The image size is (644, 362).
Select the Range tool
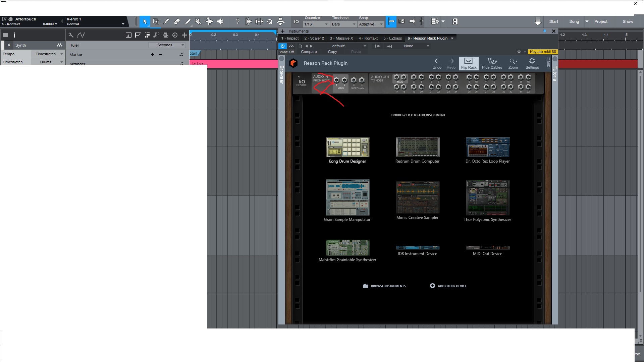[156, 21]
